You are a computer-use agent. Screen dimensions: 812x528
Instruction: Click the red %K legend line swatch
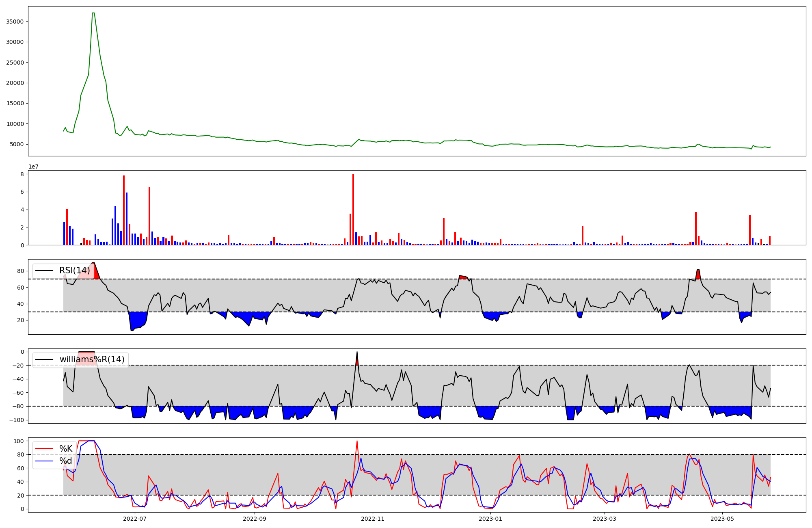[45, 449]
